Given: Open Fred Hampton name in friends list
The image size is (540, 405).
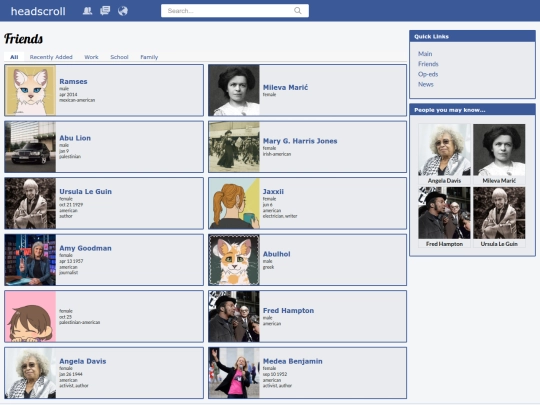Looking at the screenshot, I should click(288, 311).
